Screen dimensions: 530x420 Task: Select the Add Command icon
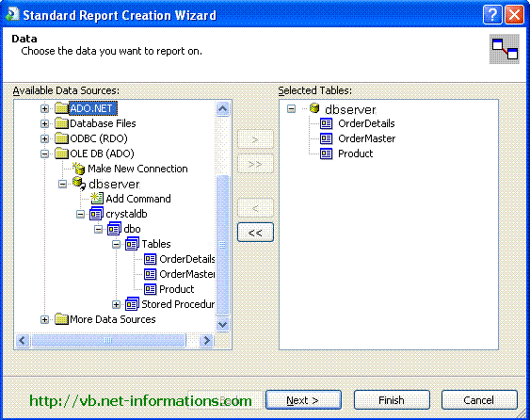[97, 199]
